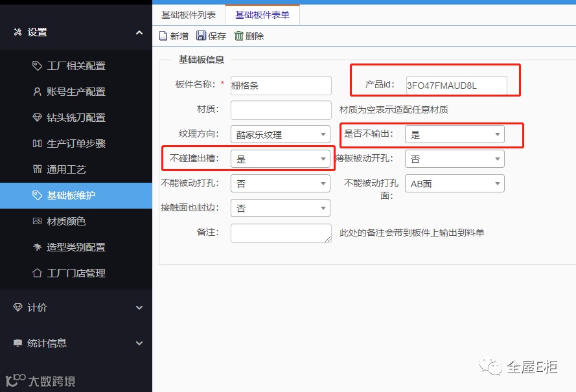This screenshot has width=576, height=392.
Task: Click the 备注 text area
Action: (x=281, y=233)
